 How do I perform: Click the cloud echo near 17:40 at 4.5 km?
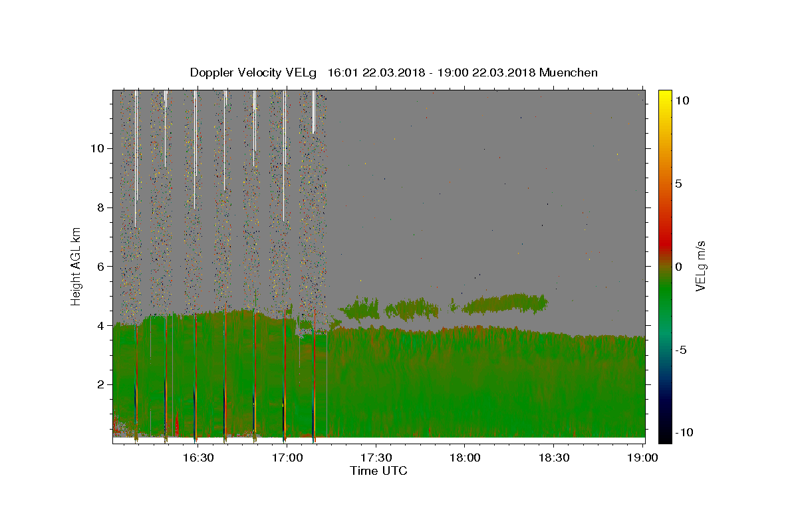pos(412,309)
